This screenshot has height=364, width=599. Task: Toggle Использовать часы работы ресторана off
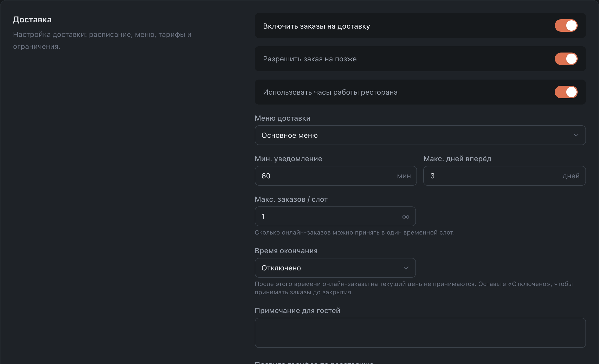pos(566,92)
